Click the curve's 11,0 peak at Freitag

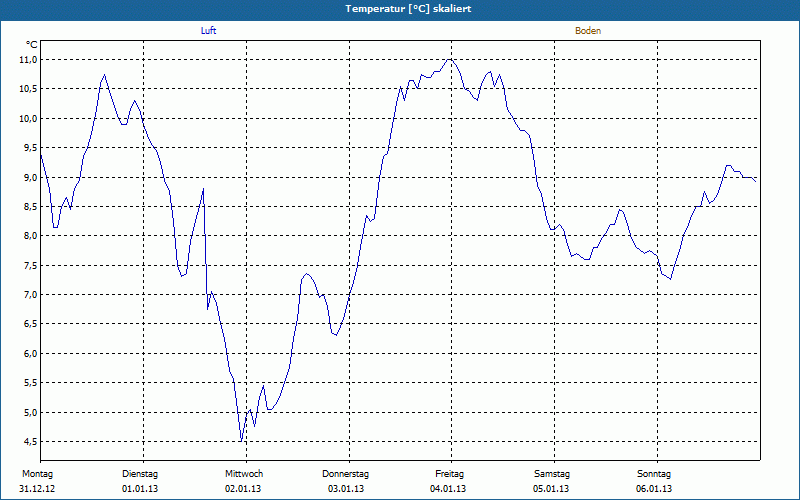pos(449,60)
